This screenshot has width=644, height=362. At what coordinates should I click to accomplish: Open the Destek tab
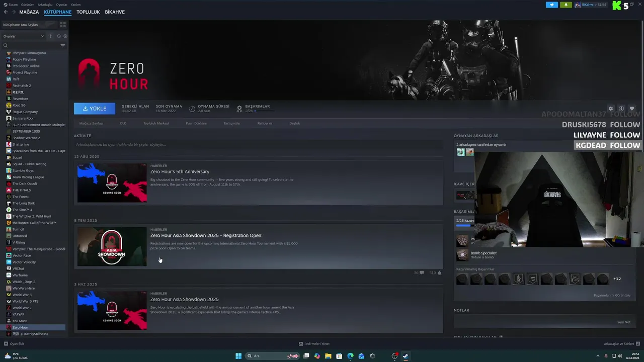(x=294, y=123)
